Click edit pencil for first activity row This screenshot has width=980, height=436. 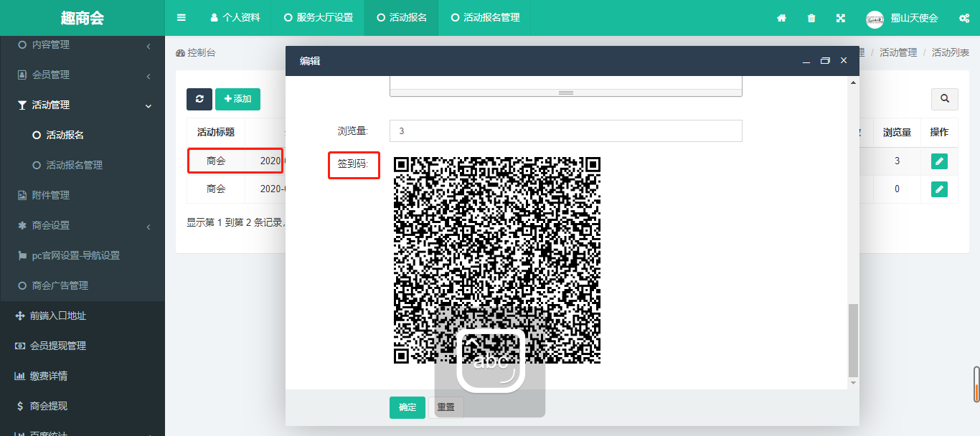(938, 161)
